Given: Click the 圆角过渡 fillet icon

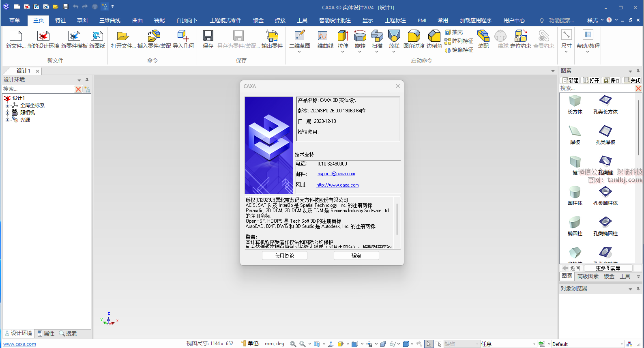Looking at the screenshot, I should (414, 37).
